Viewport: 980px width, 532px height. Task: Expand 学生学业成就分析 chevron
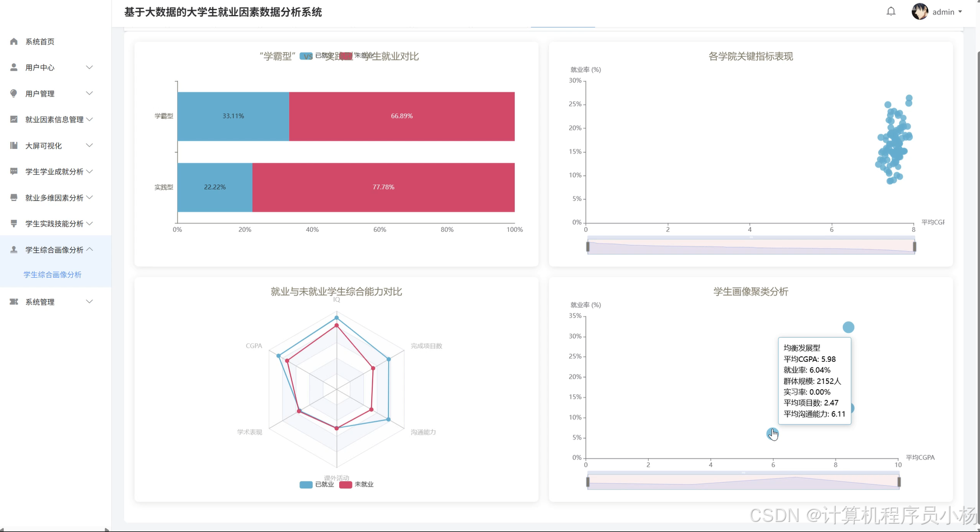90,171
